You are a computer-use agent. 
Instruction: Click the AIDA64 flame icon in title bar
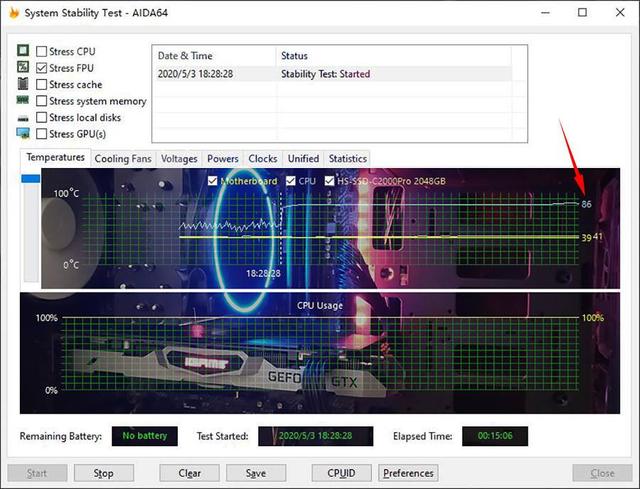(14, 12)
